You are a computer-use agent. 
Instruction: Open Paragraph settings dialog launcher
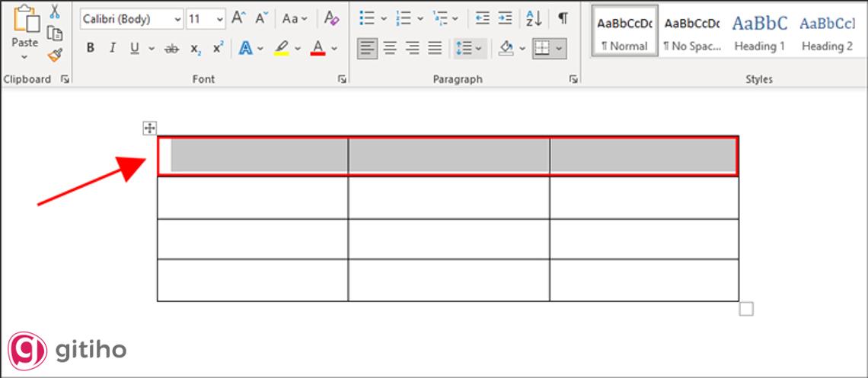point(573,80)
